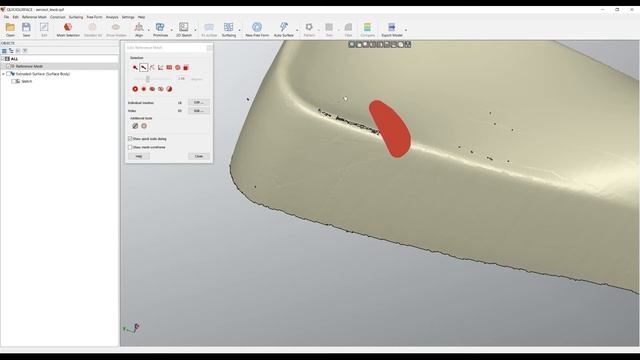This screenshot has height=360, width=640.
Task: Select the arrow pick selection tool in dialog
Action: point(135,67)
